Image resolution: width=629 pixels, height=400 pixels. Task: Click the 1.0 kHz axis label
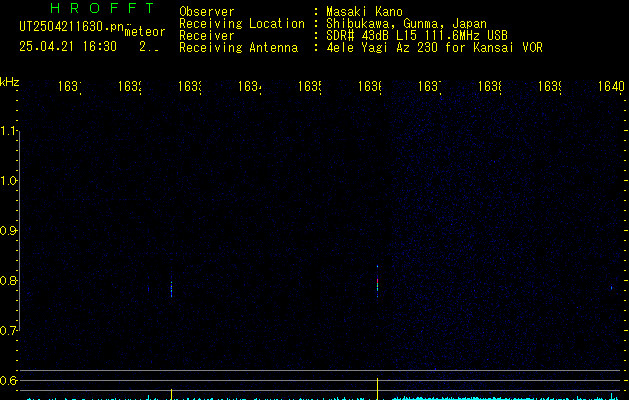[9, 181]
